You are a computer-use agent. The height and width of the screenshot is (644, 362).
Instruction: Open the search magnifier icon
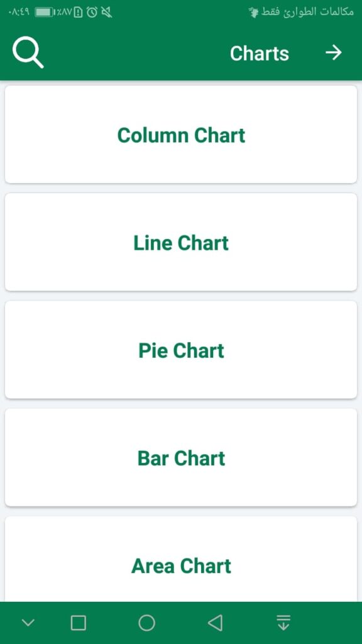[28, 53]
